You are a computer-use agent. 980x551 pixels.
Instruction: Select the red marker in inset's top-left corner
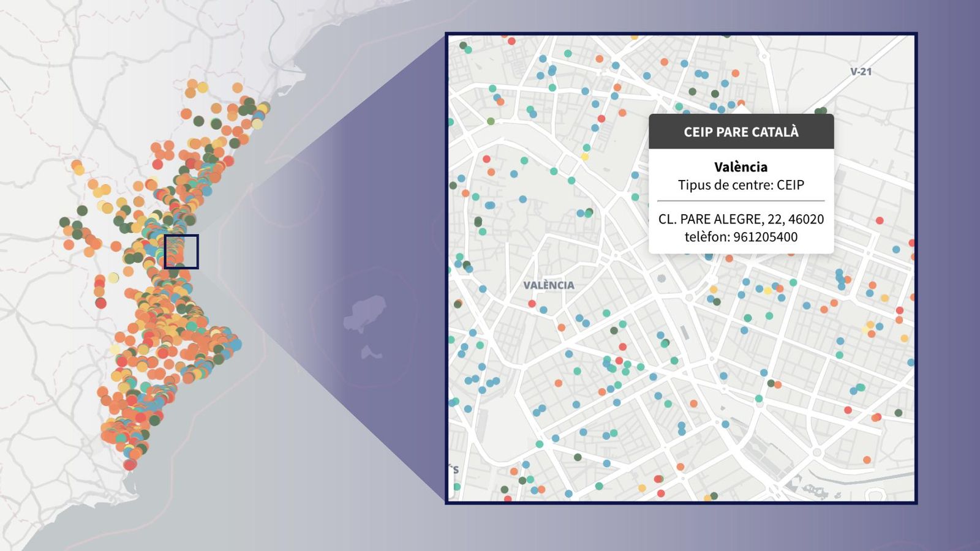[x=511, y=41]
